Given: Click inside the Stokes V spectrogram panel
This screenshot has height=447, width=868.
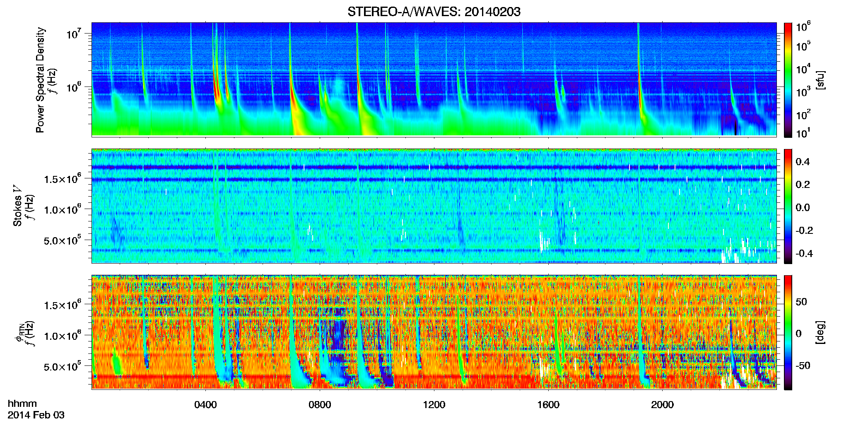Looking at the screenshot, I should point(434,206).
